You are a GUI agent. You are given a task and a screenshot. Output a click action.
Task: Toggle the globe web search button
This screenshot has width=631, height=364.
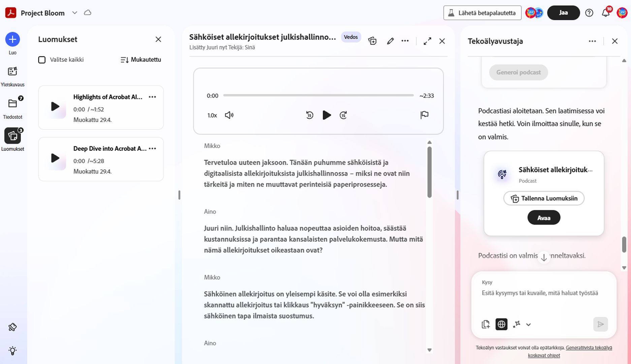tap(501, 324)
